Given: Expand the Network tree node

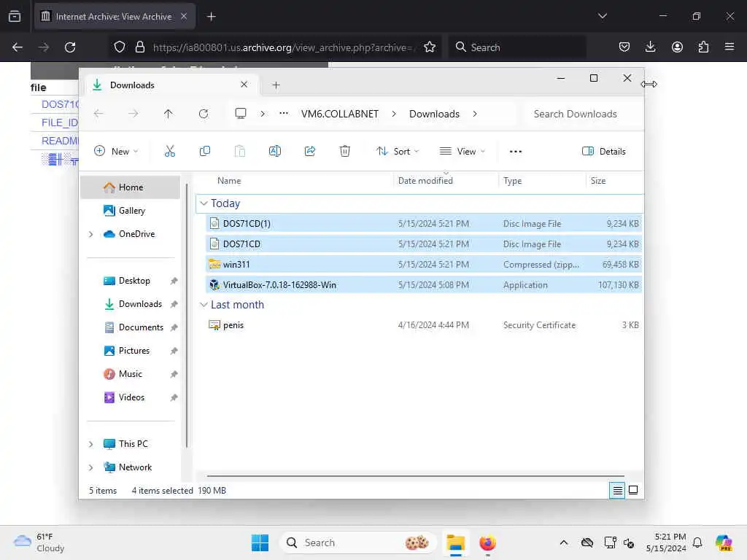Looking at the screenshot, I should tap(91, 467).
